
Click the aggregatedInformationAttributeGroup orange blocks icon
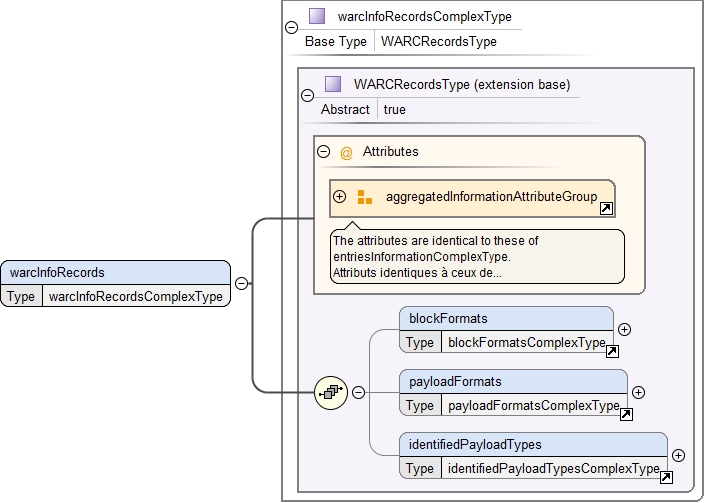pos(365,197)
